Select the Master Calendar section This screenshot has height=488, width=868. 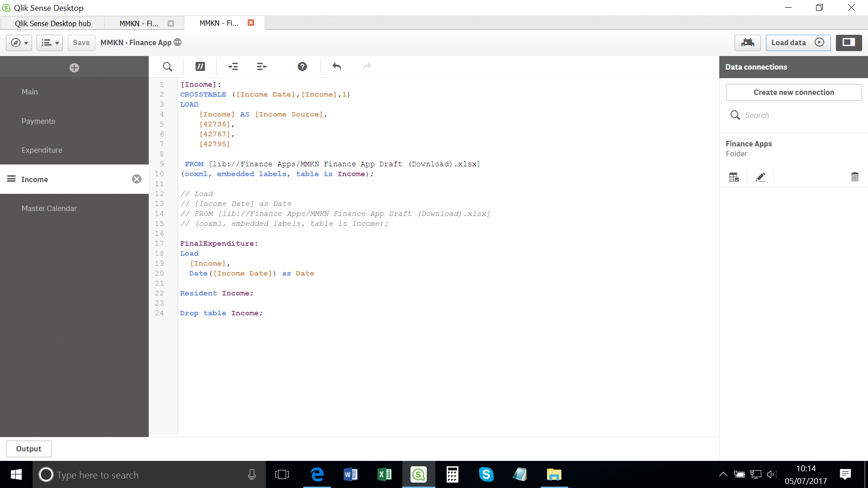click(x=74, y=208)
